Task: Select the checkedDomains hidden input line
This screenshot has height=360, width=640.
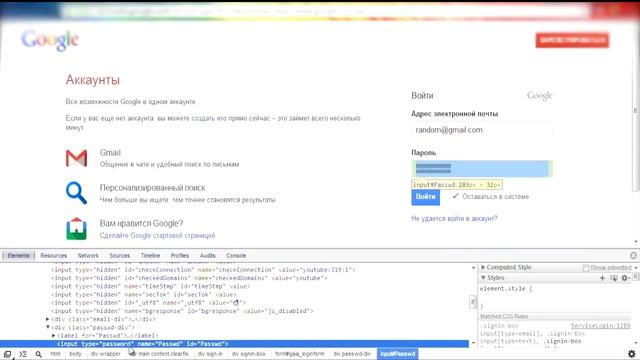Action: click(189, 278)
